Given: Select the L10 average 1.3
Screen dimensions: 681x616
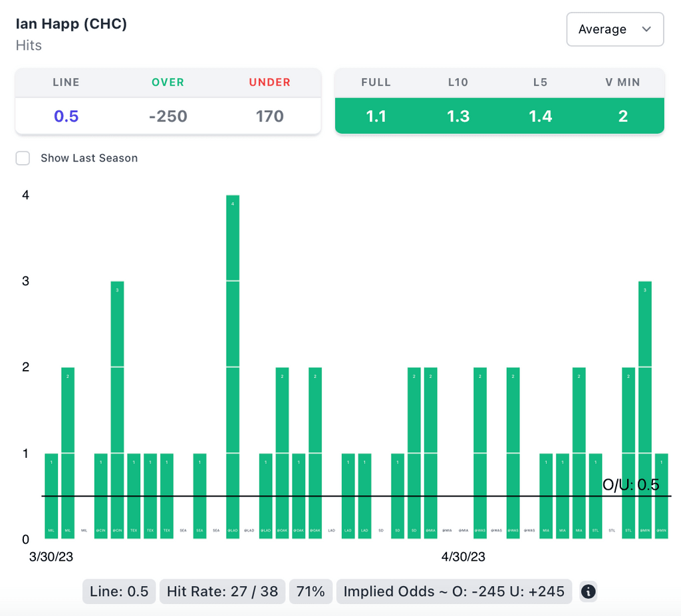Looking at the screenshot, I should click(x=458, y=116).
